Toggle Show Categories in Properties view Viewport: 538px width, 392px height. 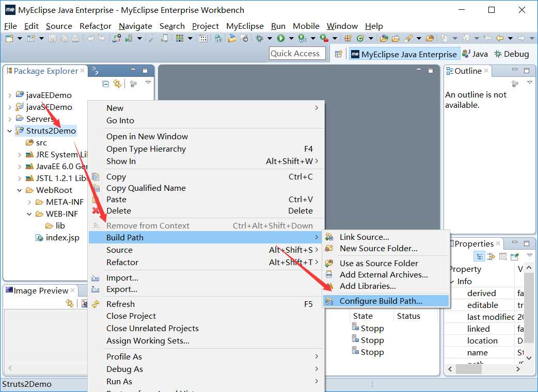(x=480, y=256)
